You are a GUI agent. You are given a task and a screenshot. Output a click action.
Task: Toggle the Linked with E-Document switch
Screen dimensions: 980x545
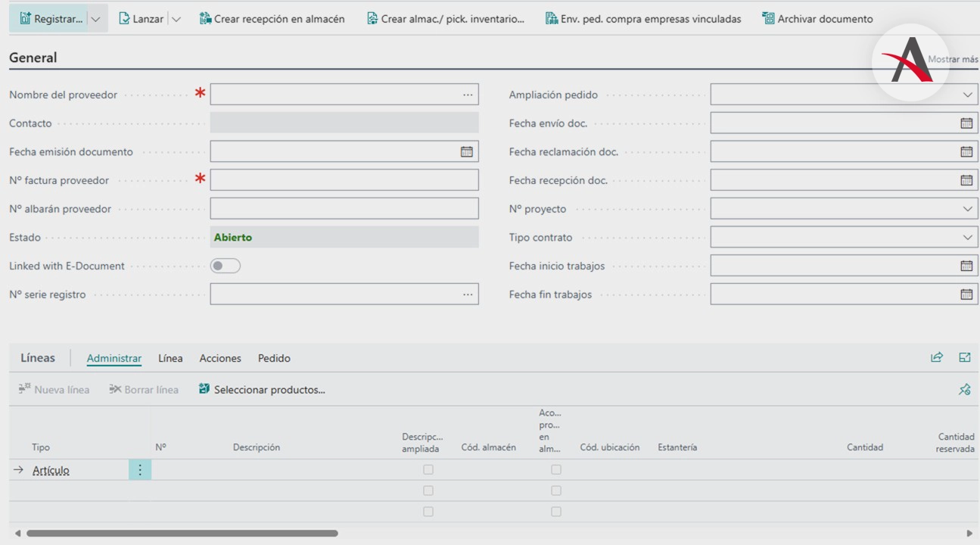click(x=225, y=266)
